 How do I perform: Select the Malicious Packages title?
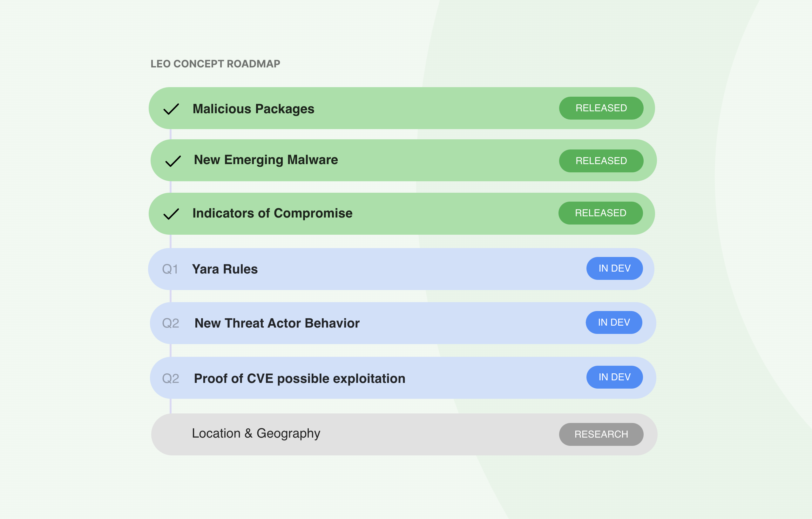tap(253, 109)
